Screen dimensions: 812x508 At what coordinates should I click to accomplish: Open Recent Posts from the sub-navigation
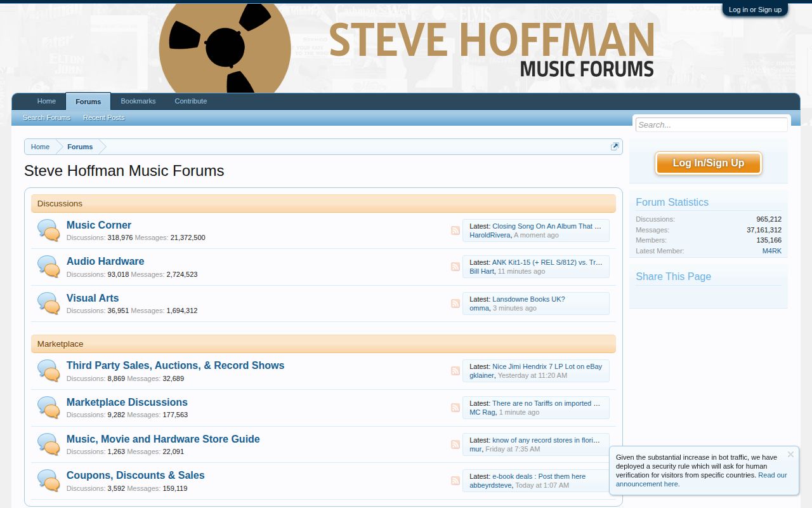point(103,117)
